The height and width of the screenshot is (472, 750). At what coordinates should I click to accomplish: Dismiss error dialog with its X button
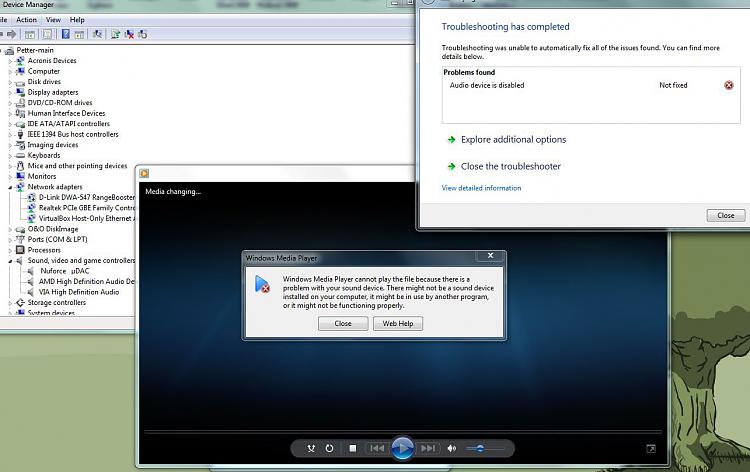tap(490, 256)
